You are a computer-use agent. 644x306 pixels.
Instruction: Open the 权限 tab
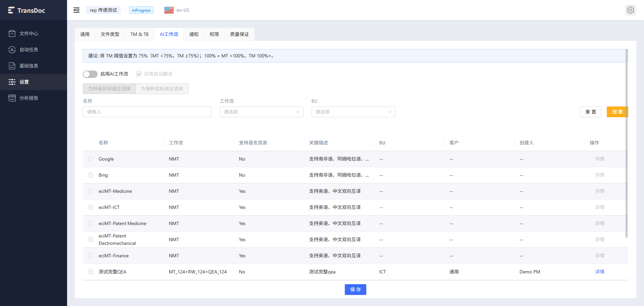(214, 34)
